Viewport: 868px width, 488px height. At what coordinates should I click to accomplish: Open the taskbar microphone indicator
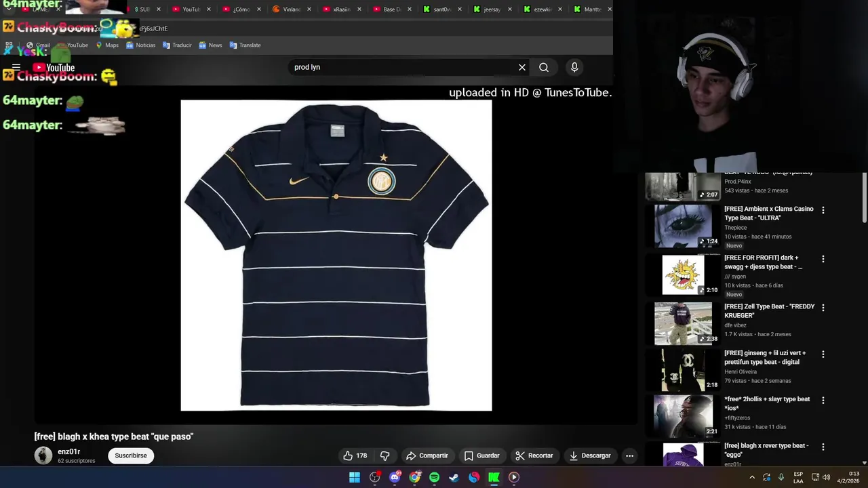point(781,477)
